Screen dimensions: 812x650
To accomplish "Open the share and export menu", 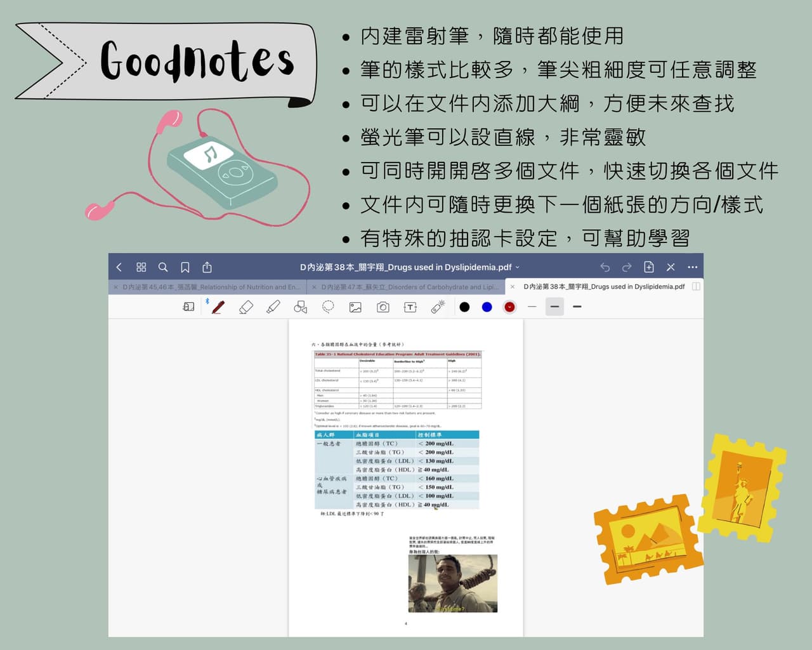I will (x=207, y=267).
